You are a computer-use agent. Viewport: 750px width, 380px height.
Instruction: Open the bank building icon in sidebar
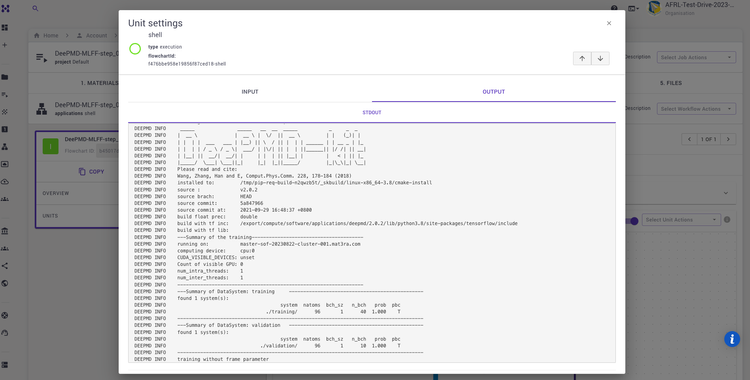click(x=5, y=231)
